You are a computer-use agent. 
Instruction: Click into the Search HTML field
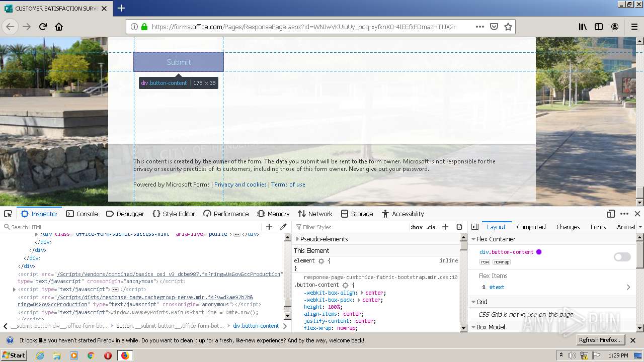pos(132,227)
